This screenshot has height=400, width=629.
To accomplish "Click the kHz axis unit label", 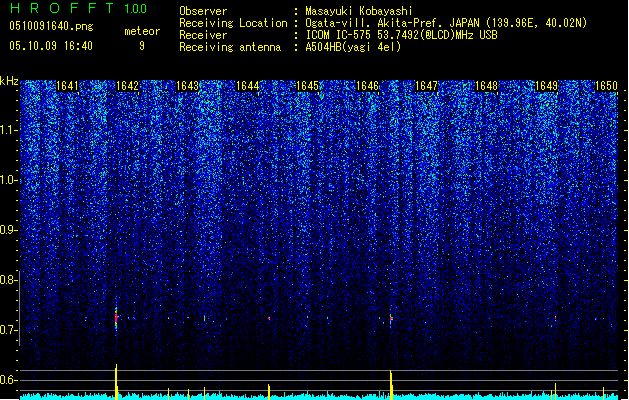I will click(9, 81).
